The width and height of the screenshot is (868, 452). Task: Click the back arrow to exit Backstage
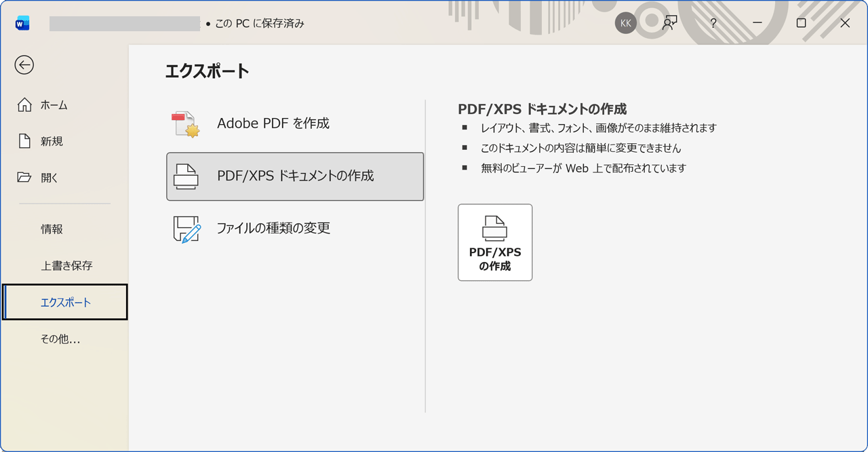[x=24, y=65]
